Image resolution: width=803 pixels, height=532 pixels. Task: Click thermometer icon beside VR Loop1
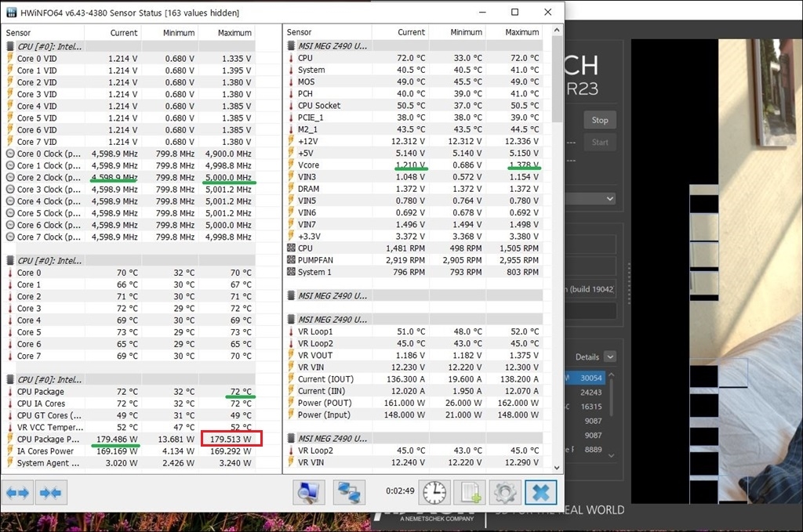click(x=291, y=331)
